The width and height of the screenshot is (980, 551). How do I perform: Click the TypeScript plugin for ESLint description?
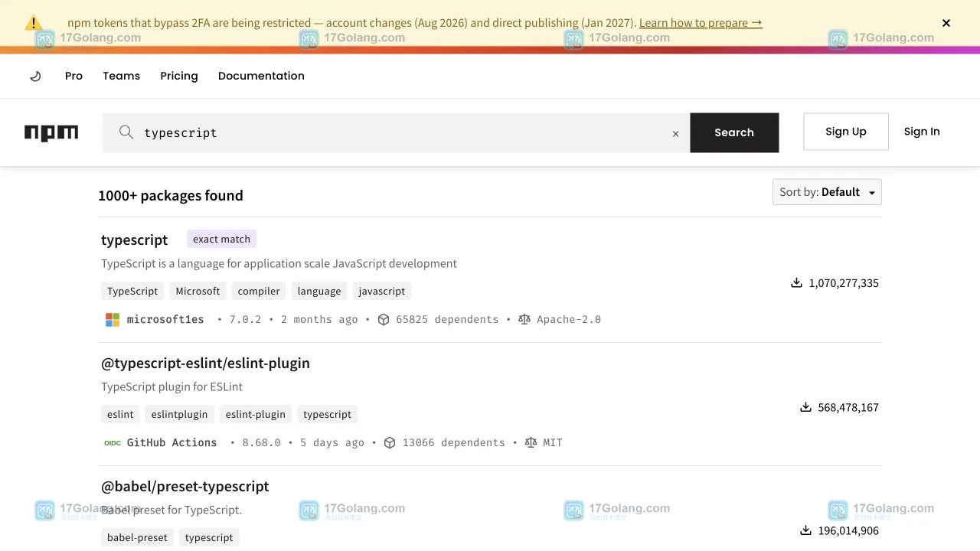point(172,386)
